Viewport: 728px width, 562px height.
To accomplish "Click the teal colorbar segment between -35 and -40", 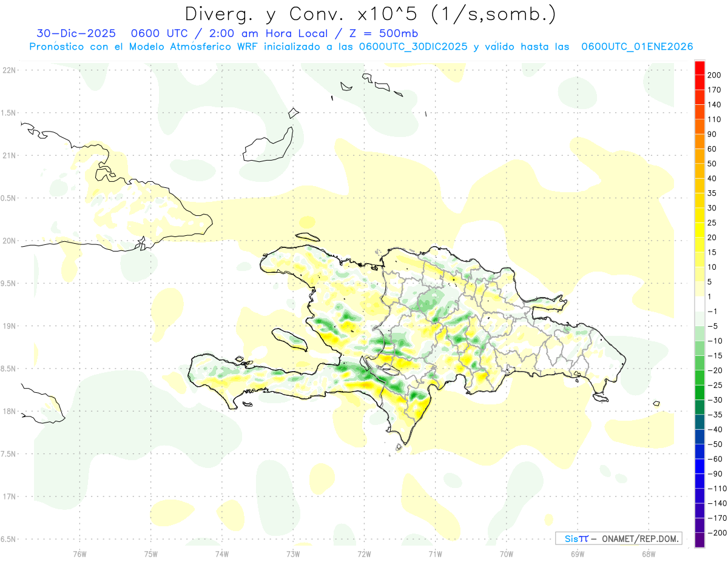I will [x=699, y=422].
